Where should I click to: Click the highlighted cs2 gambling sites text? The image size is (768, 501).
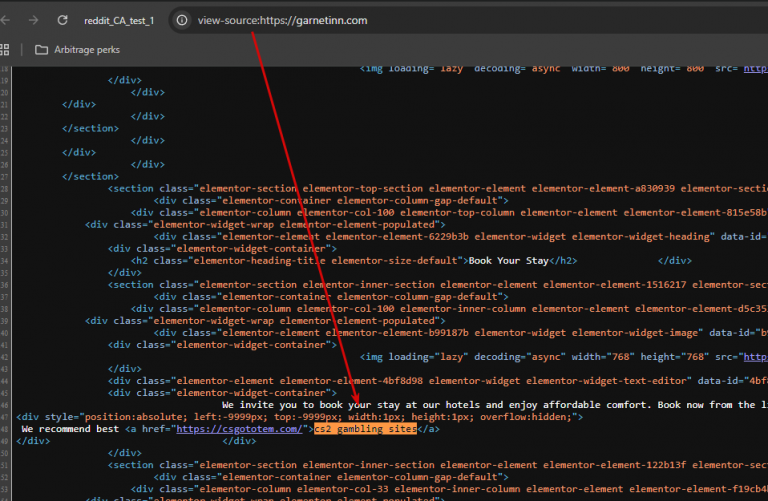click(x=365, y=429)
